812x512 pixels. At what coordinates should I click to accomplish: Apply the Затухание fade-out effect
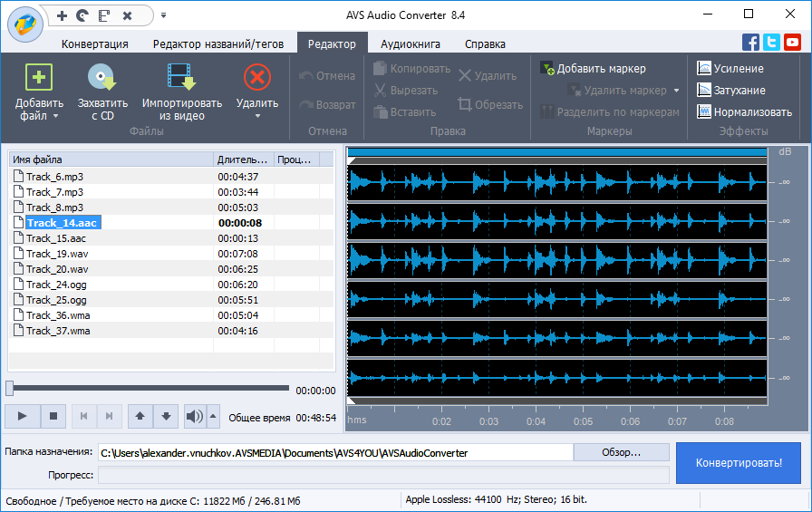pos(730,91)
